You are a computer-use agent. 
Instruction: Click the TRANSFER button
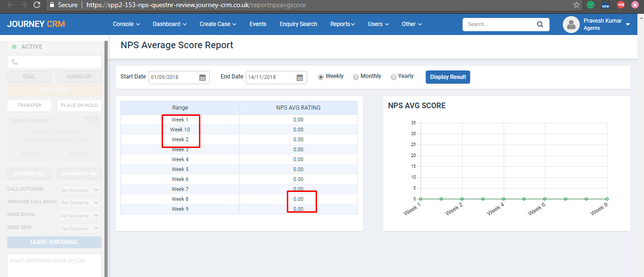click(x=29, y=105)
